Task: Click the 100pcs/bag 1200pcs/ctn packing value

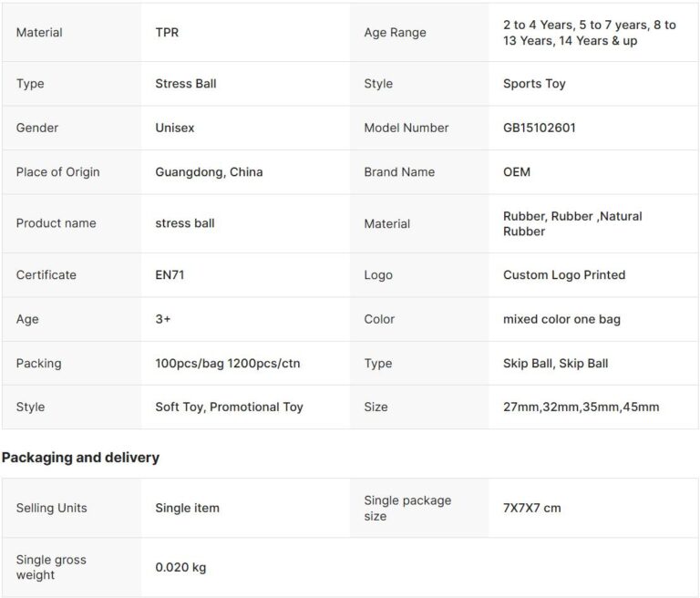Action: coord(227,364)
